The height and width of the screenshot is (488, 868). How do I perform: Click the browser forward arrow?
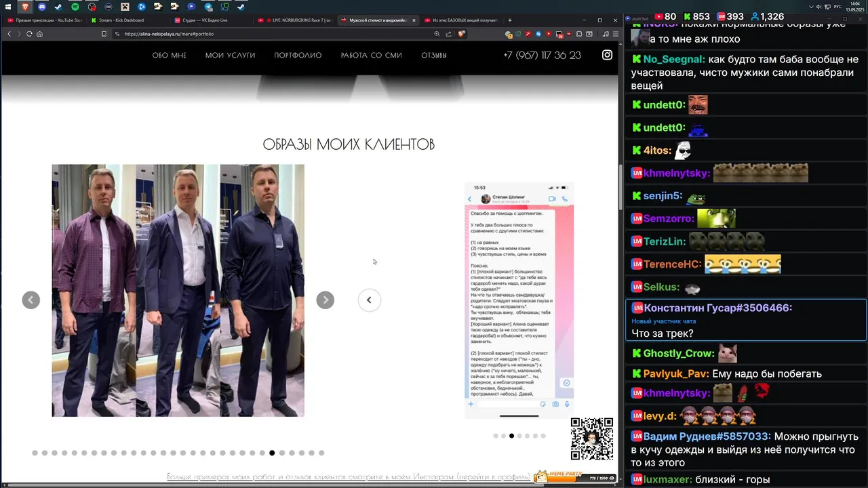click(x=18, y=34)
